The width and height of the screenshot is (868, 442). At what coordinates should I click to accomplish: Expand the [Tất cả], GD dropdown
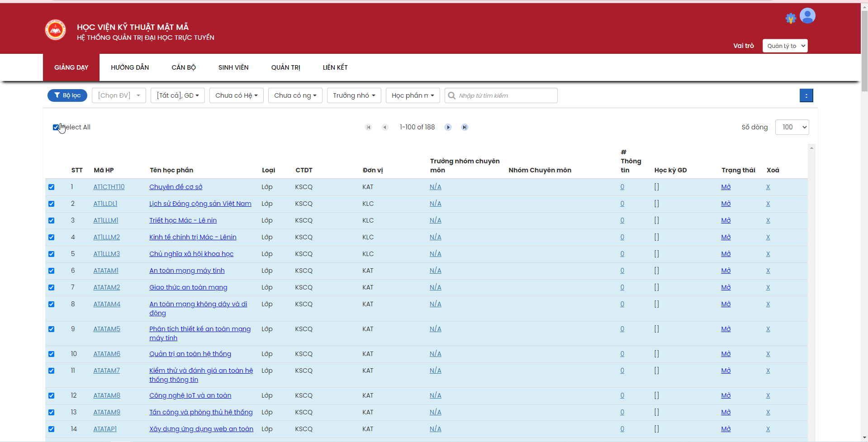(178, 95)
